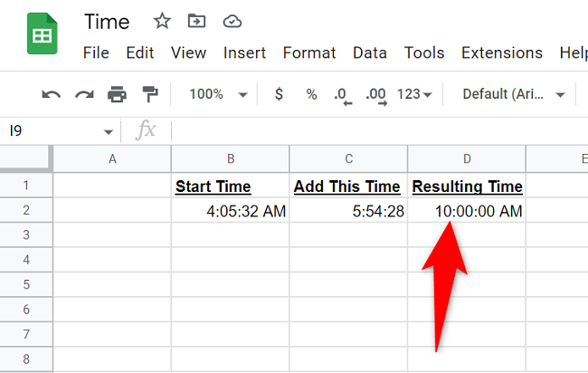Expand the name box I9 dropdown arrow
Screen dimensions: 588x373
[x=109, y=131]
